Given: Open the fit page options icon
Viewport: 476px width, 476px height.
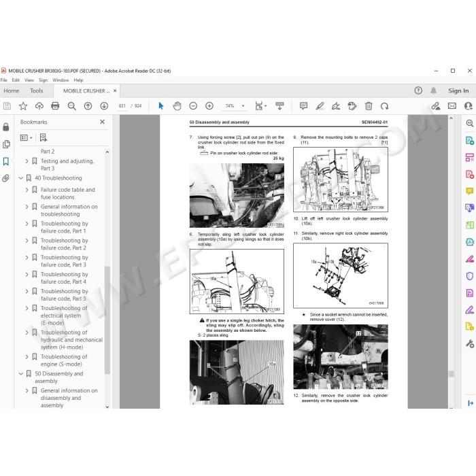Looking at the screenshot, I should pyautogui.click(x=260, y=106).
